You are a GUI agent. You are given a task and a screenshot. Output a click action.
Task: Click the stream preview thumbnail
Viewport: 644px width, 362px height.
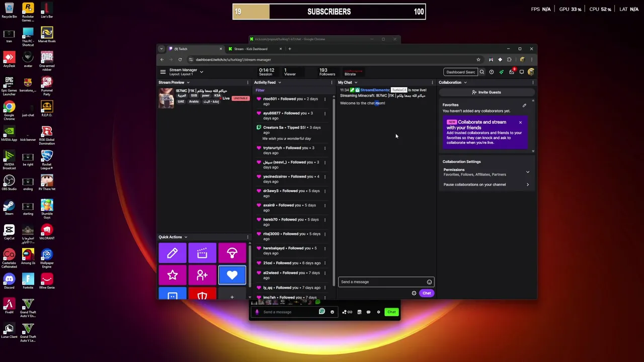point(166,98)
